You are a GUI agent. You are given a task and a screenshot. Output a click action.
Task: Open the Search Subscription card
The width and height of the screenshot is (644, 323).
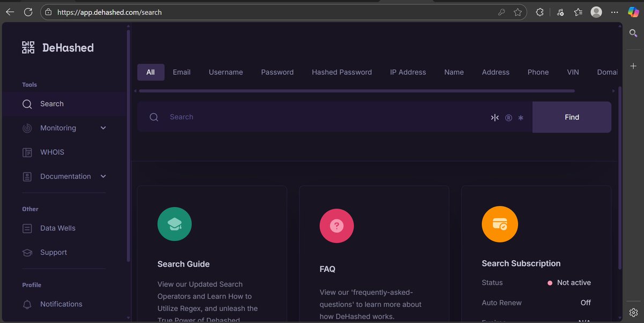pyautogui.click(x=521, y=263)
